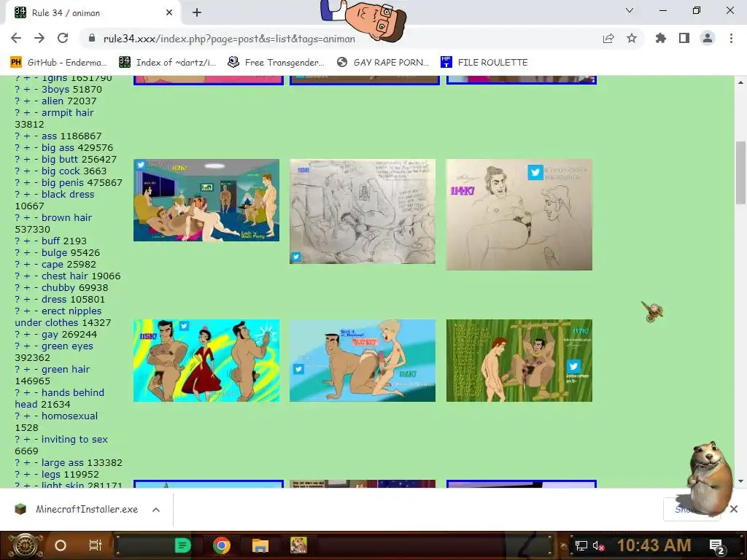Close the downloads bar
Screen dimensions: 747x560
coord(734,509)
